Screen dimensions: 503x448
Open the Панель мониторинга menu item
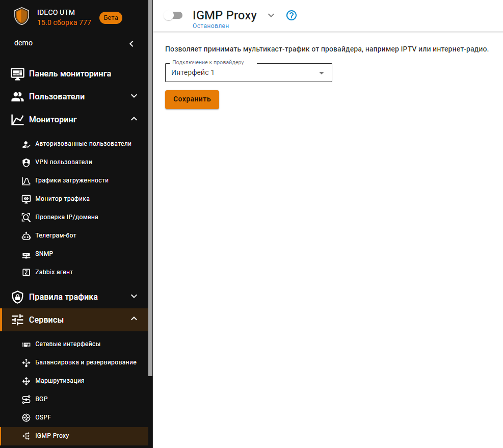tap(70, 73)
